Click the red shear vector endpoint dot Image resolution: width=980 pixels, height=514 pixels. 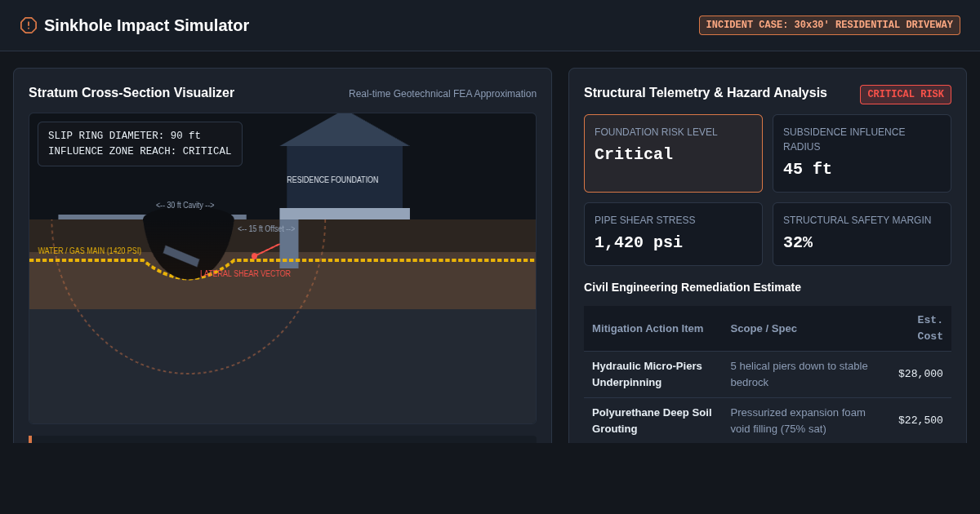coord(254,256)
